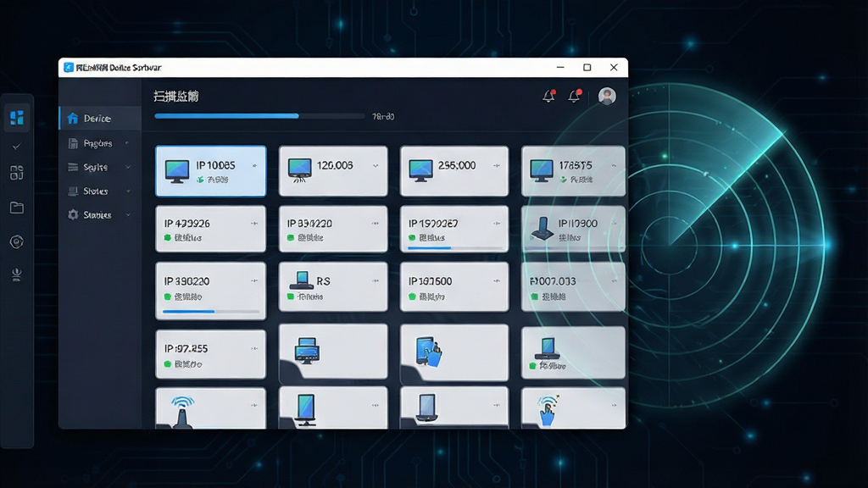Select the circular target icon in left dock

click(x=17, y=241)
